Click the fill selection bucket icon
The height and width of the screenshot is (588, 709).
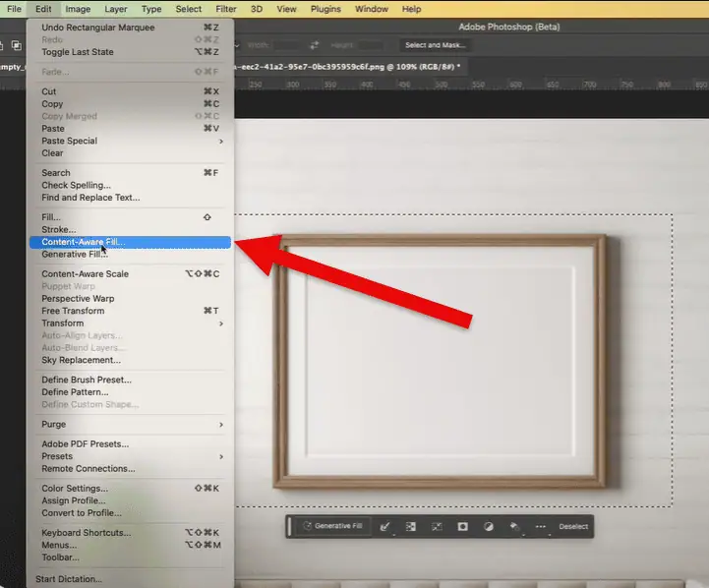513,526
